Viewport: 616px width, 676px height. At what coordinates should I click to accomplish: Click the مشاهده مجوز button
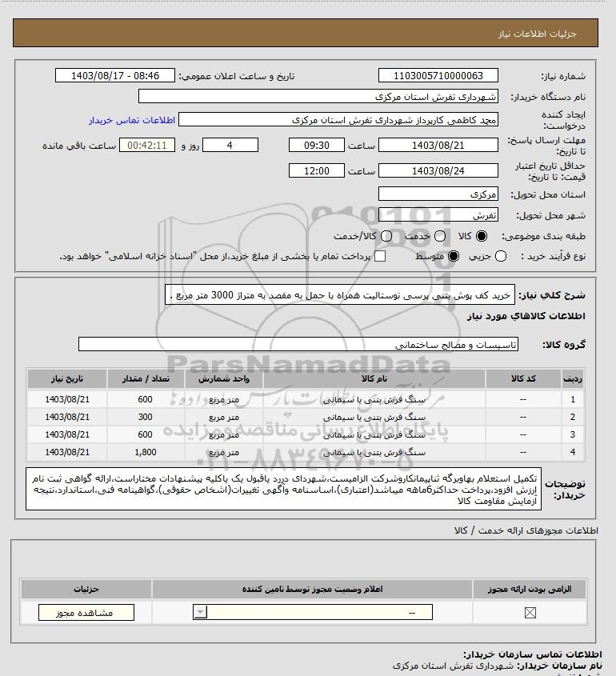click(86, 613)
